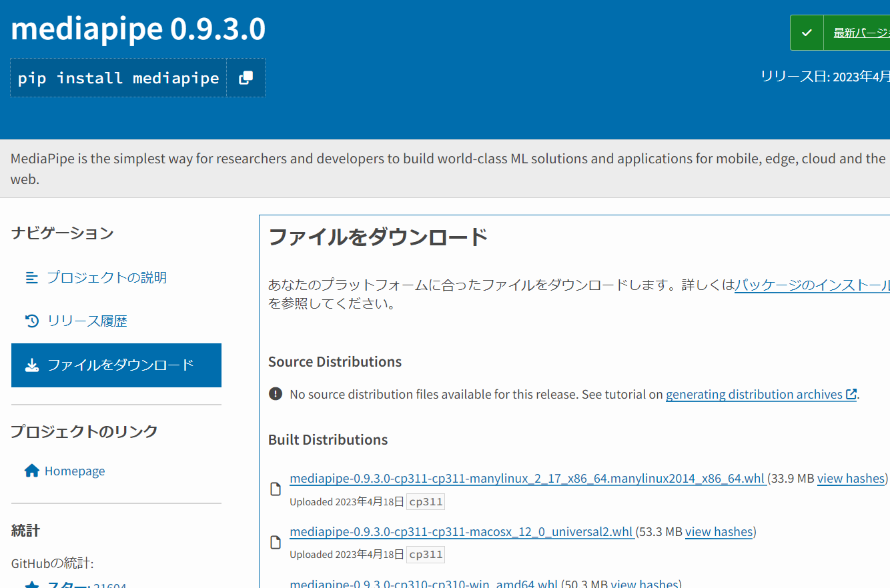Image resolution: width=890 pixels, height=588 pixels.
Task: Click the MediaPipe project summary sentence
Action: coord(448,169)
